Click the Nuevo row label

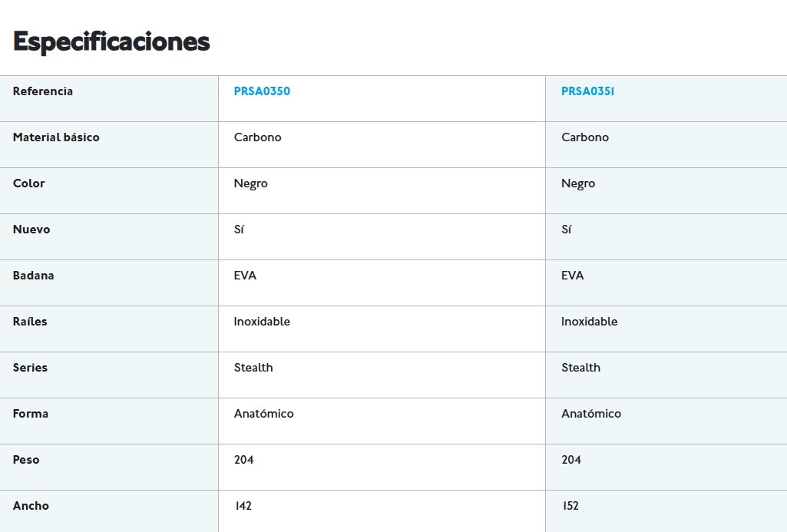pyautogui.click(x=31, y=230)
